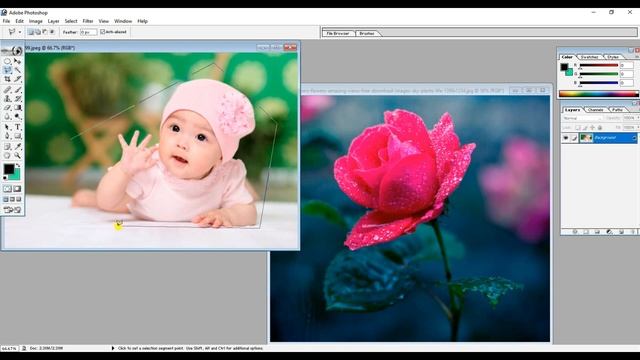Select the History Brush tool
The height and width of the screenshot is (360, 640).
click(x=18, y=98)
